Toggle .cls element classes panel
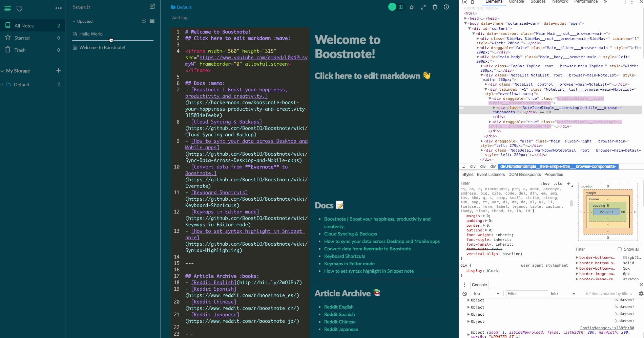This screenshot has width=644, height=338. 558,183
